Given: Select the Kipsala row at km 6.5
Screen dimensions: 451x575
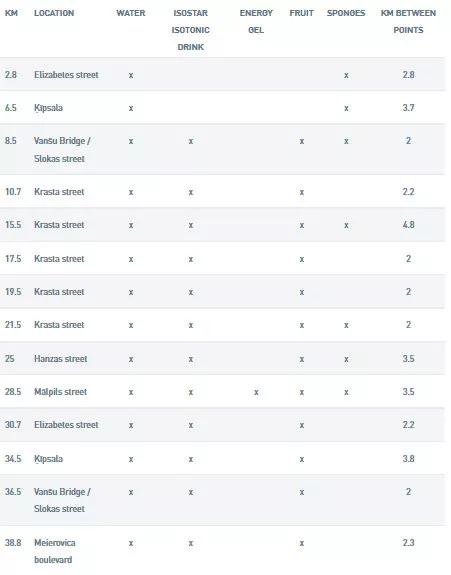Looking at the screenshot, I should click(222, 107).
